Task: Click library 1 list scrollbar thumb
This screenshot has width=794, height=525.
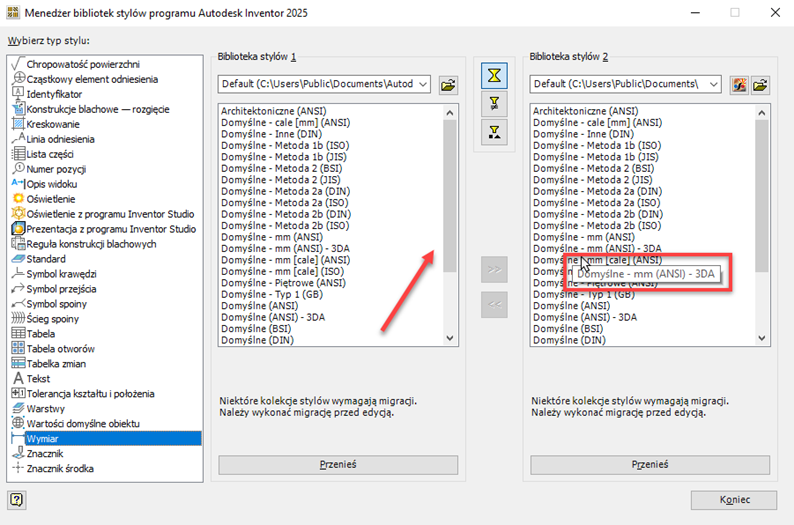Action: [450, 196]
